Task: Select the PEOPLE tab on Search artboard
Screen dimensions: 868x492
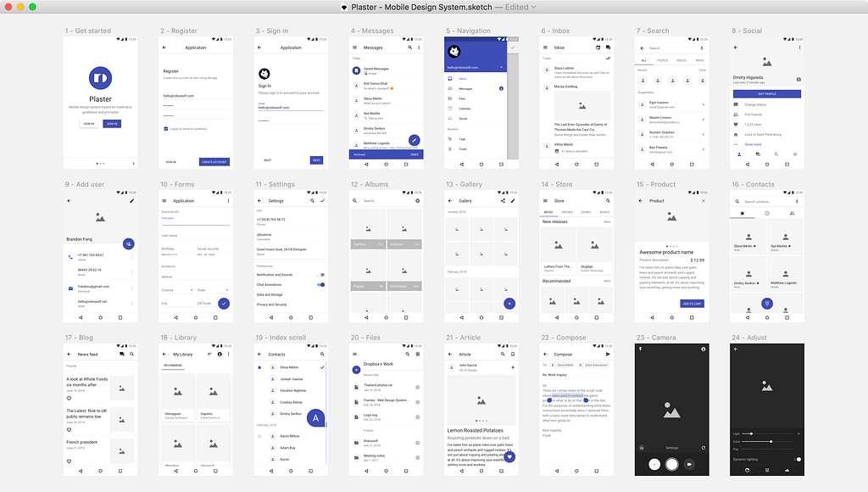Action: [662, 60]
